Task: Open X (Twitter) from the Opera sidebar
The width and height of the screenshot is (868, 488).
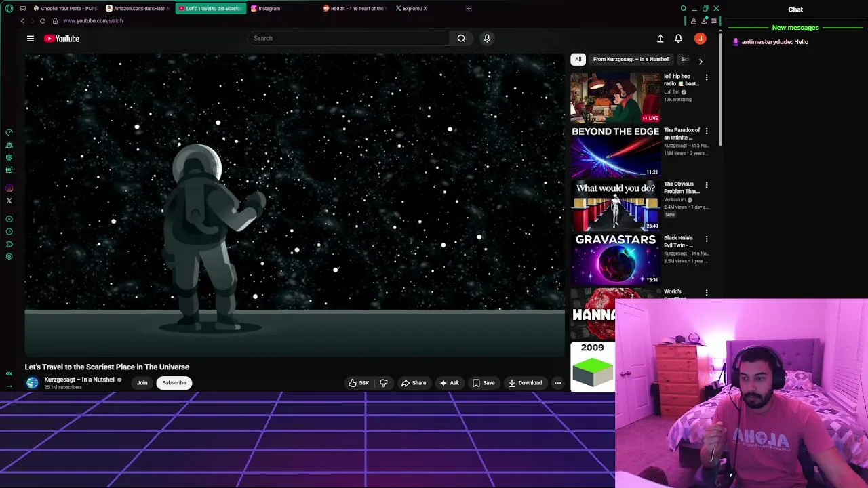Action: tap(9, 201)
